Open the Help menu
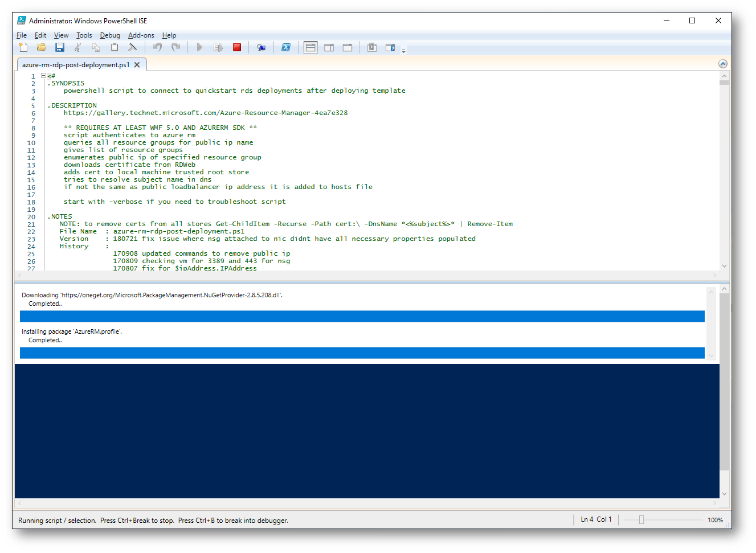756x553 pixels. (169, 35)
